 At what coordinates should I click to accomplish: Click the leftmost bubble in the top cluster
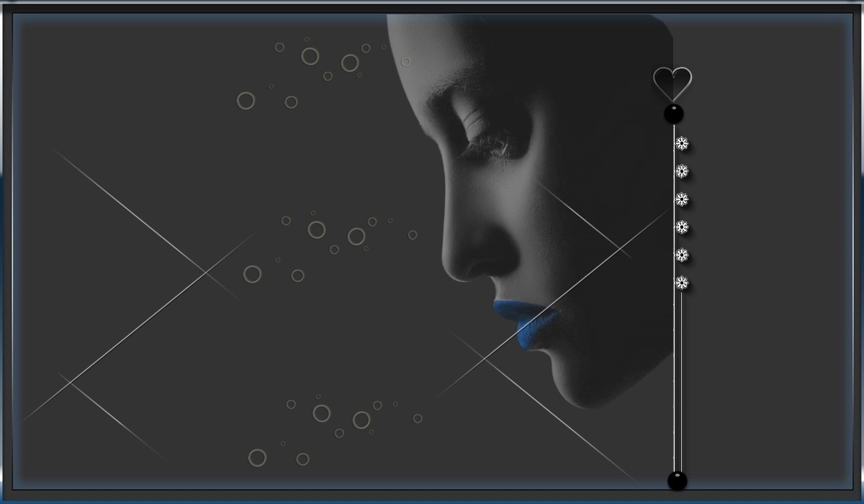pos(246,101)
